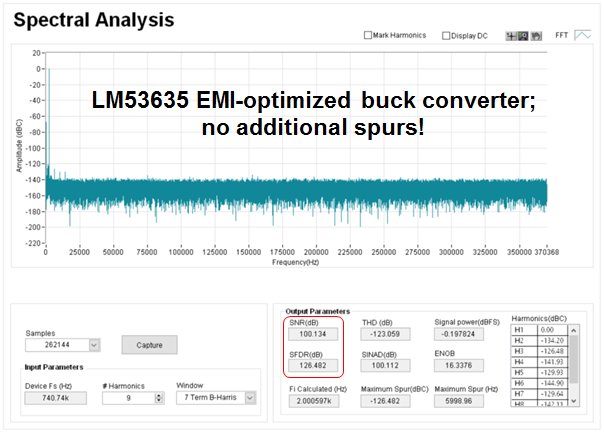Click the SNR(dB) value field
This screenshot has width=604, height=433.
(x=312, y=335)
